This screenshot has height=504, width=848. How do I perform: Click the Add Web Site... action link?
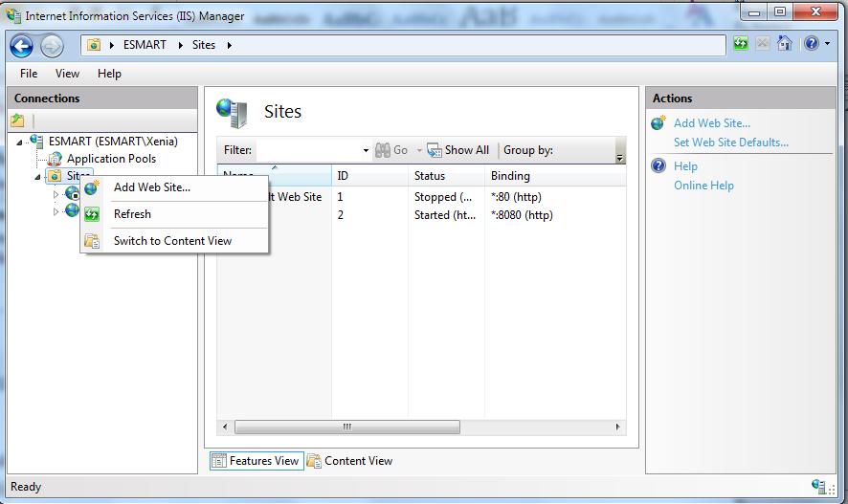[x=712, y=123]
